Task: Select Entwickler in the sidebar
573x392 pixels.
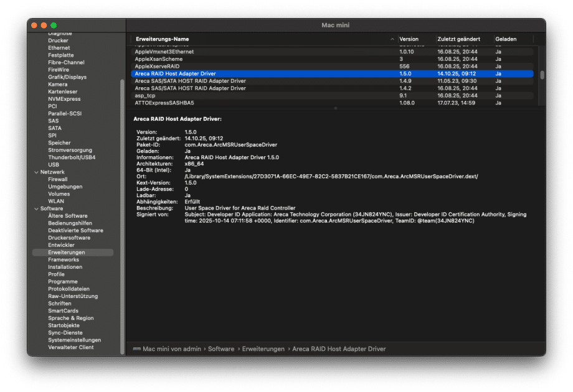Action: pos(61,245)
